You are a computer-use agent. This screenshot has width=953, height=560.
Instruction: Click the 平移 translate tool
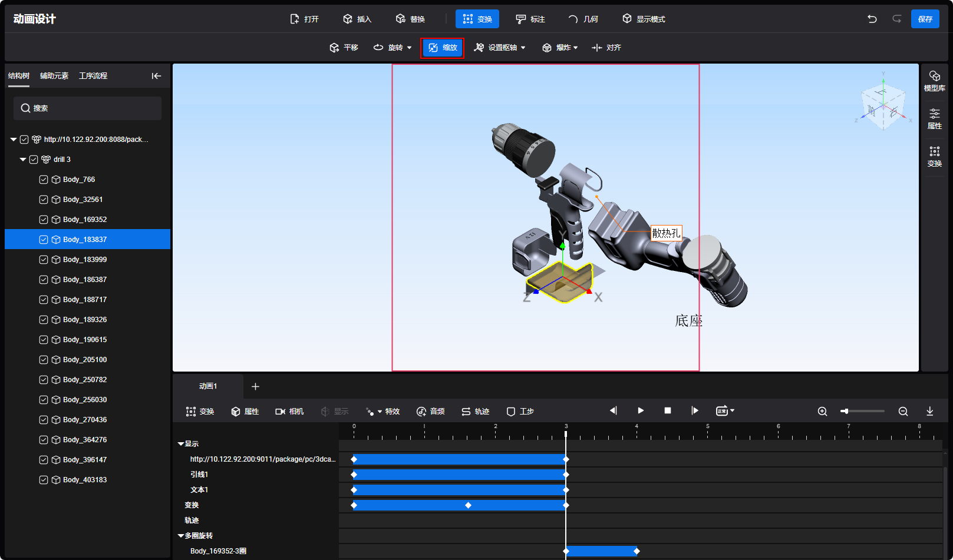click(x=344, y=48)
